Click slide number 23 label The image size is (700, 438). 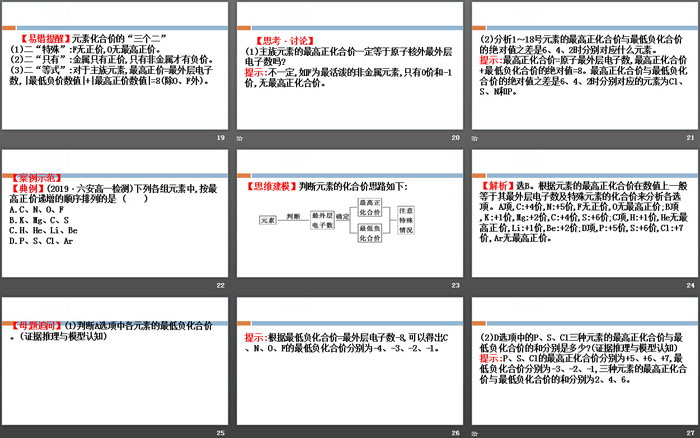(x=455, y=285)
